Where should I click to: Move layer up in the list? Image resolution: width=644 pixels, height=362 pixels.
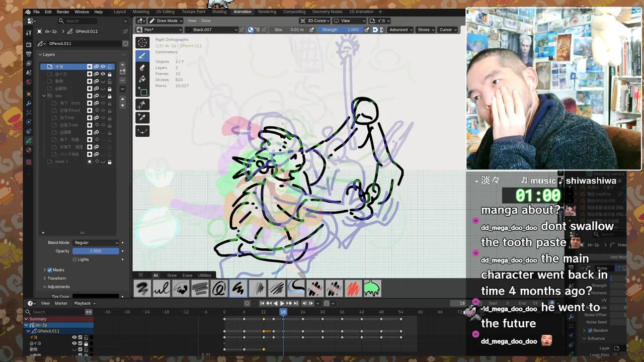pyautogui.click(x=122, y=99)
